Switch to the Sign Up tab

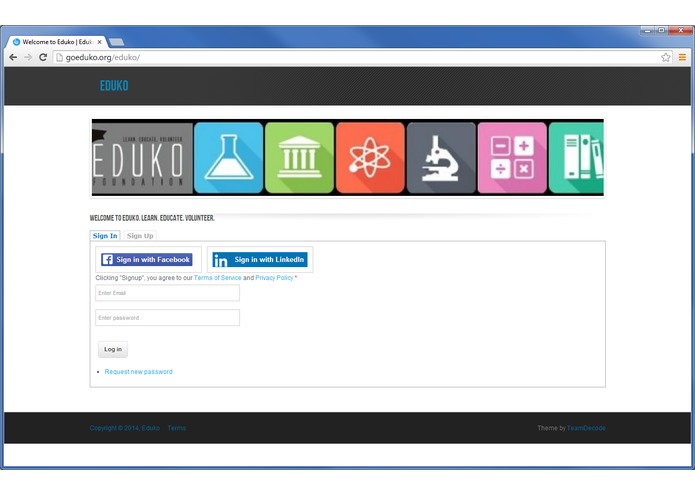click(140, 236)
